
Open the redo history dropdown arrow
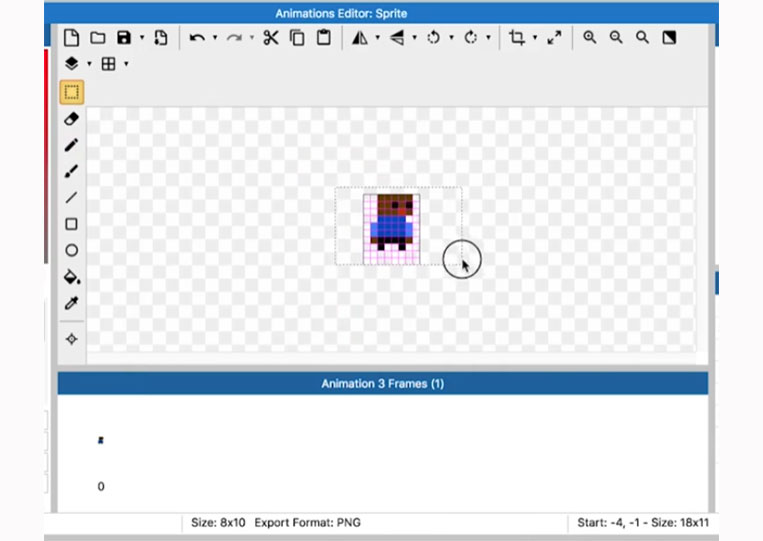pyautogui.click(x=252, y=37)
